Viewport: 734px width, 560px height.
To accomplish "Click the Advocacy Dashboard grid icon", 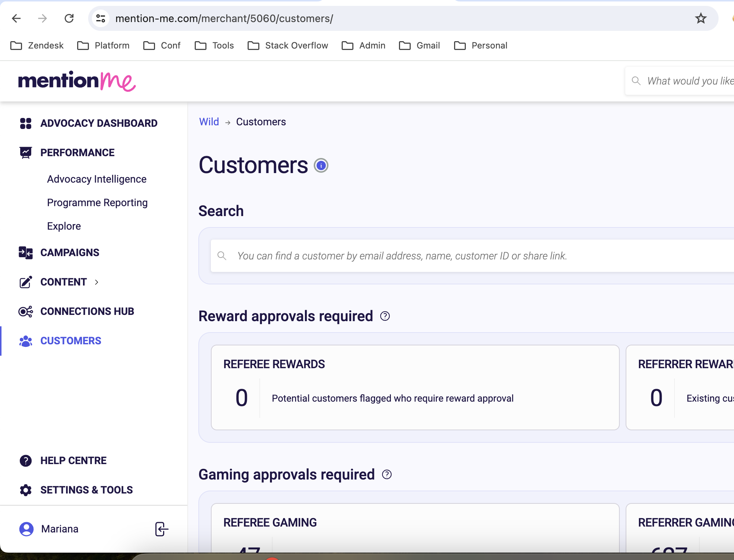I will 26,123.
